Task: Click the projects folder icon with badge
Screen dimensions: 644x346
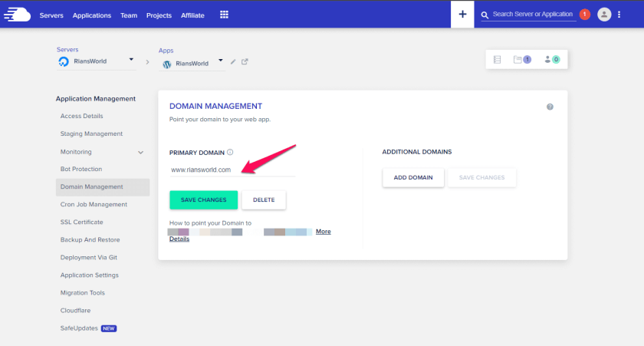Action: (x=522, y=60)
